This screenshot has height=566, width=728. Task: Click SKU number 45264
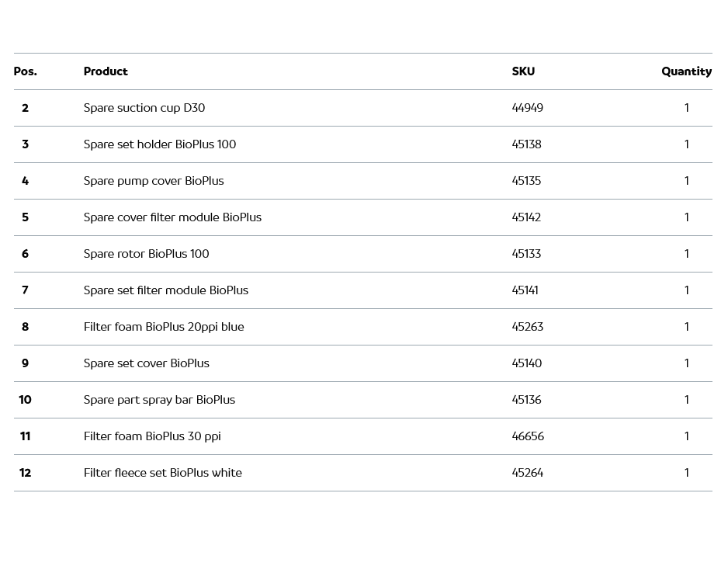tap(528, 473)
